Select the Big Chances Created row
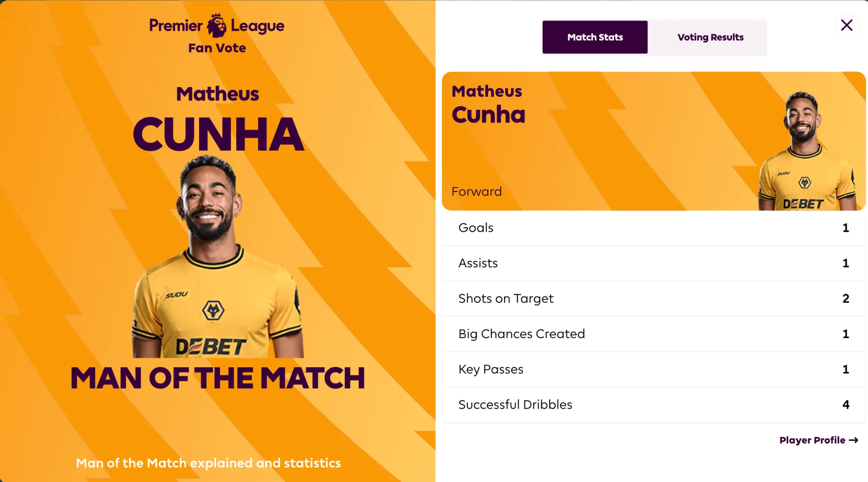The height and width of the screenshot is (482, 868). (654, 334)
